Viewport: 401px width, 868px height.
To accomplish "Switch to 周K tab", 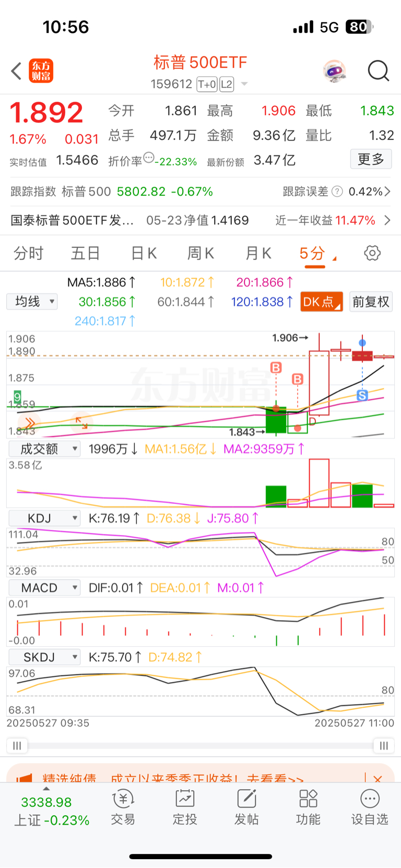I will (x=201, y=254).
